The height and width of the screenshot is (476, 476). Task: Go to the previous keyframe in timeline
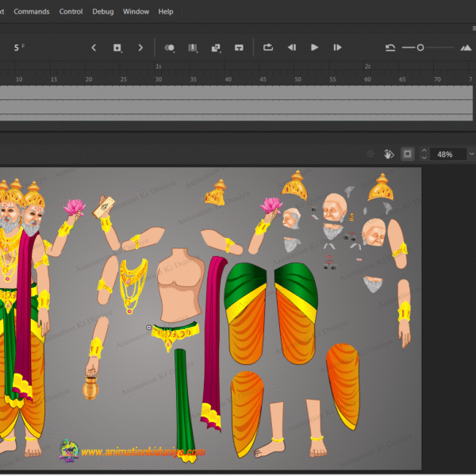[94, 48]
